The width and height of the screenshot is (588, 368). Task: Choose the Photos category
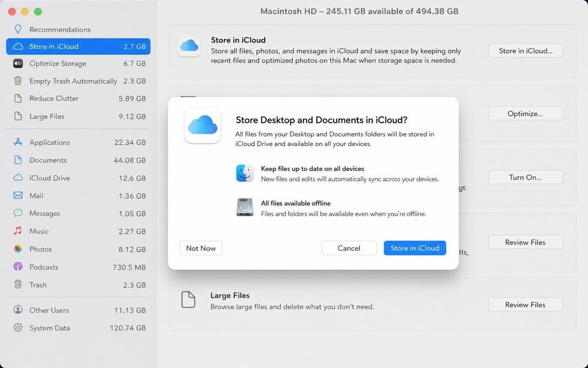78,248
